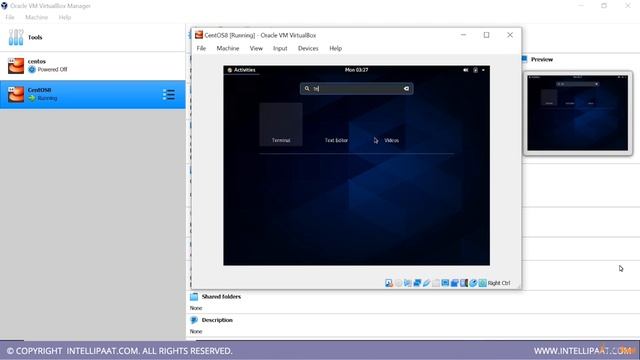Screen dimensions: 640x360
Task: Click the CPU features indicator icon
Action: coord(464,283)
